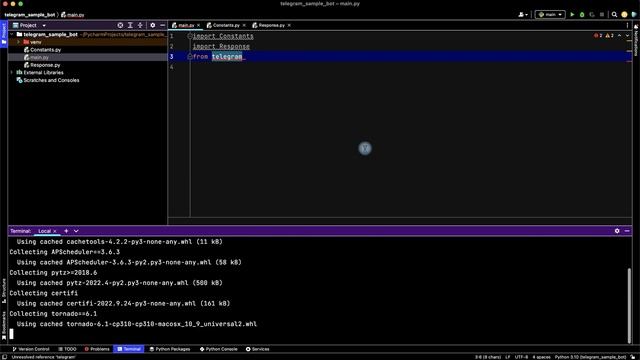Hide the Project tool window
The image size is (640, 360).
[x=162, y=25]
